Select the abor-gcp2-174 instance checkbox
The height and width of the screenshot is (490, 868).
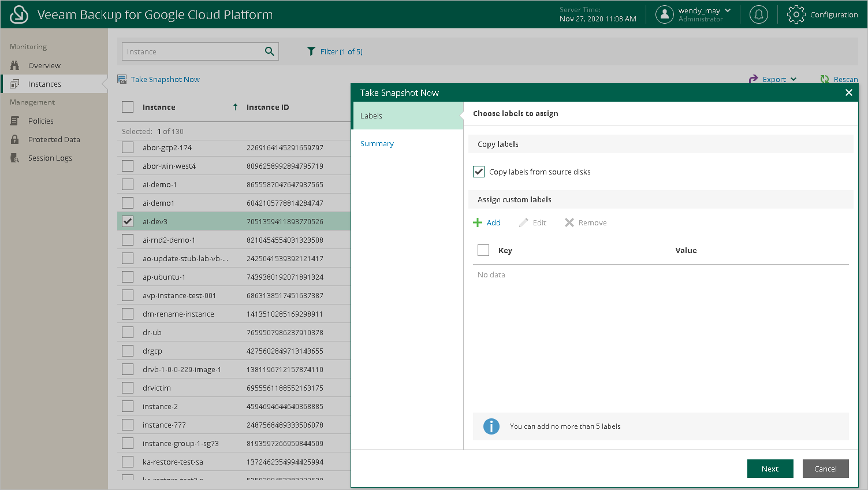click(128, 147)
